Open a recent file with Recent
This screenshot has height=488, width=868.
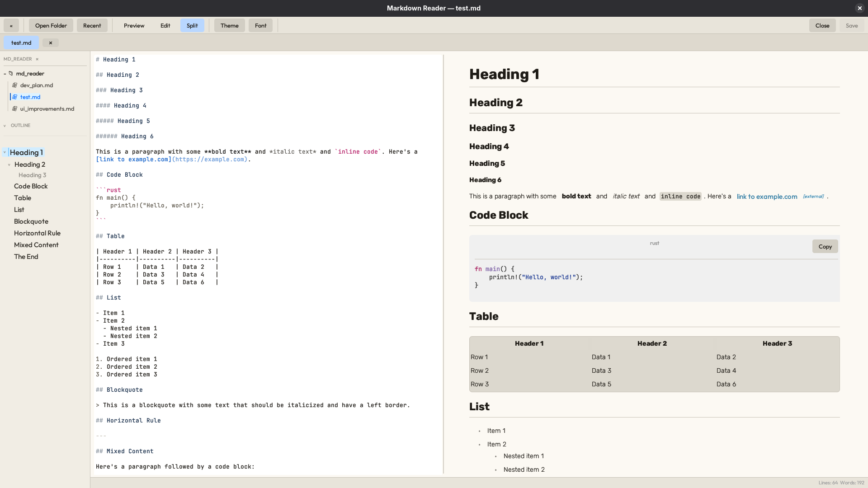92,25
